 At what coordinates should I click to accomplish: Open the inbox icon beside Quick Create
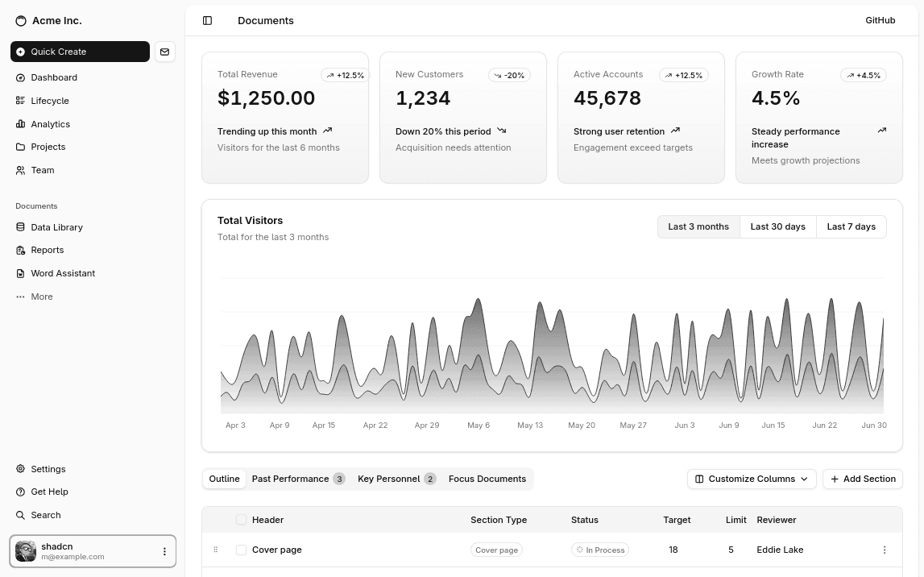(164, 52)
